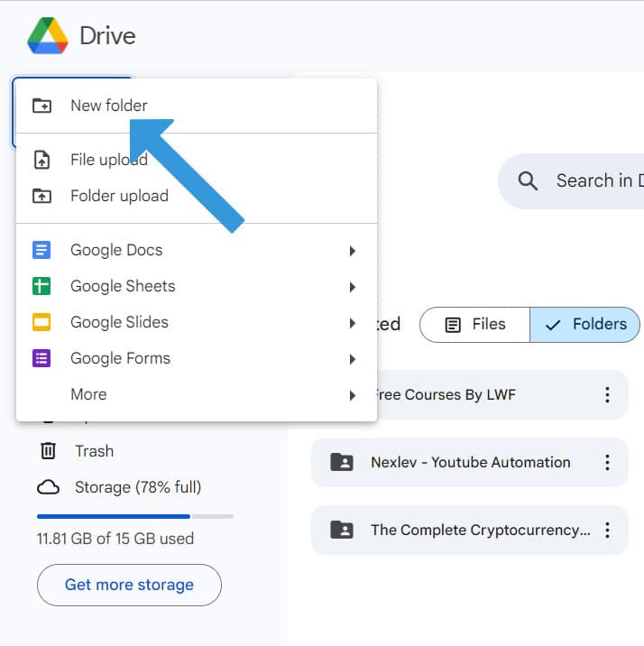Click the Folder upload icon

point(41,196)
